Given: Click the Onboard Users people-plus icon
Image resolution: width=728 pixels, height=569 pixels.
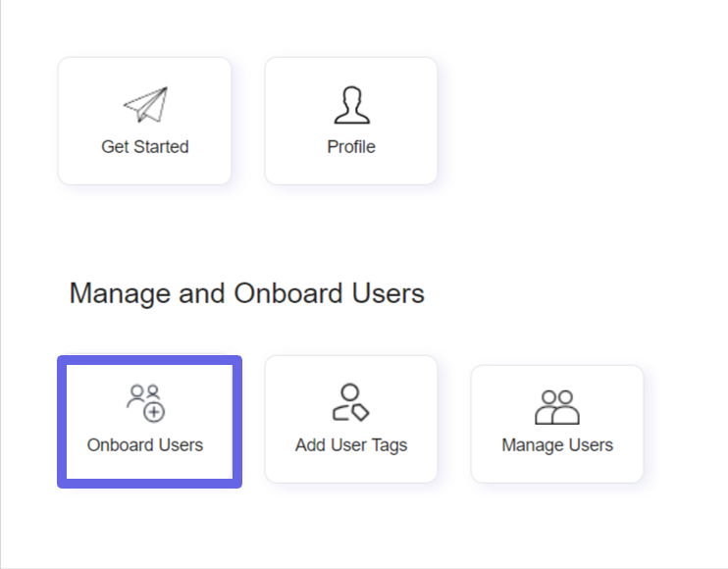Looking at the screenshot, I should click(145, 403).
